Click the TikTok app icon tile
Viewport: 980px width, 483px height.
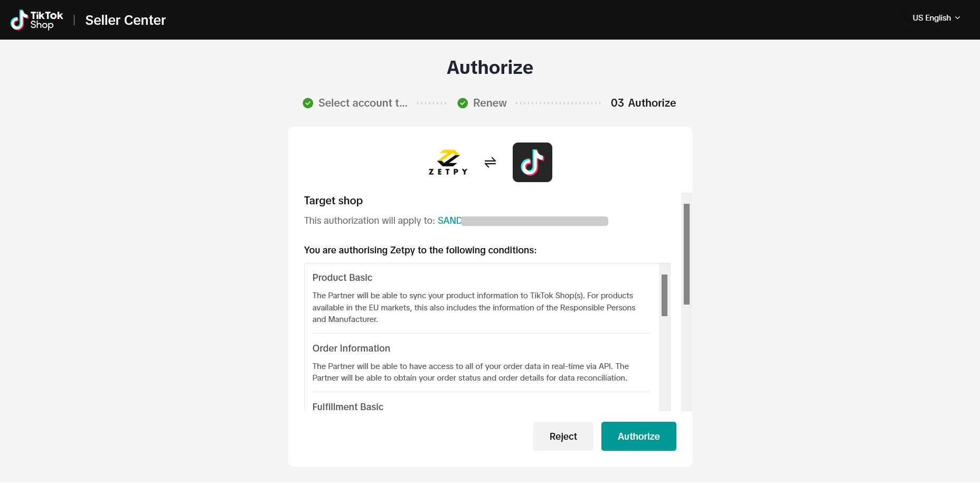click(532, 162)
